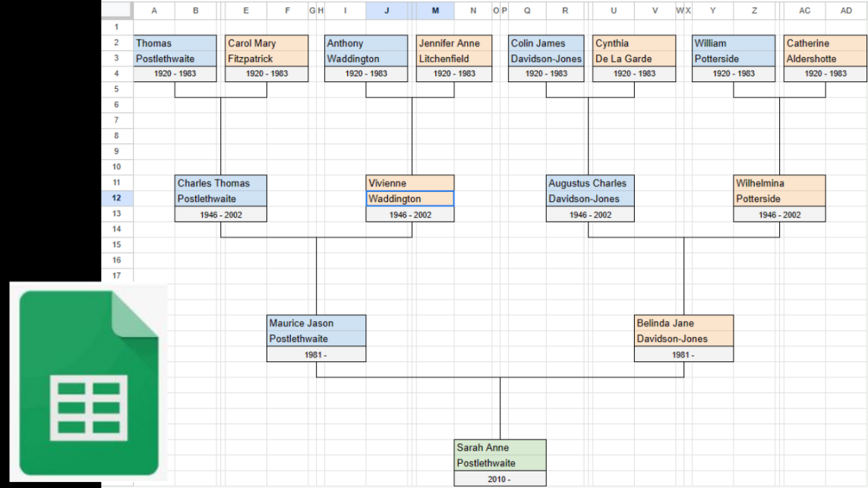
Task: Click the select-all corner box of the sheet
Action: coord(117,10)
